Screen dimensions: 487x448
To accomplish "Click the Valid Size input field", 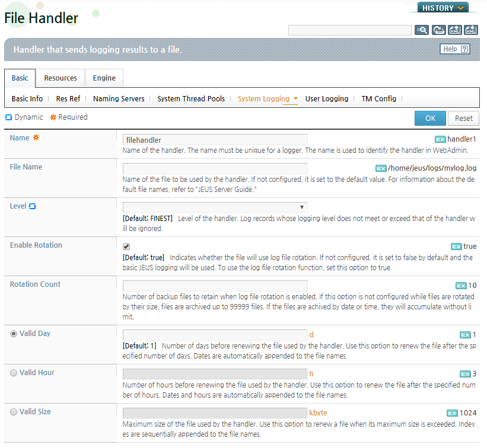I will click(x=215, y=413).
